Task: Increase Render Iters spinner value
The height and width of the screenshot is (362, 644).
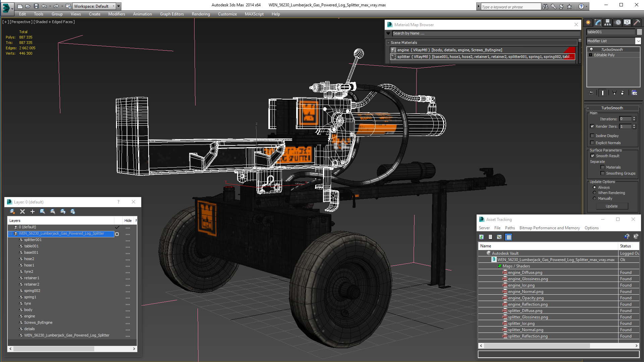Action: coord(634,125)
